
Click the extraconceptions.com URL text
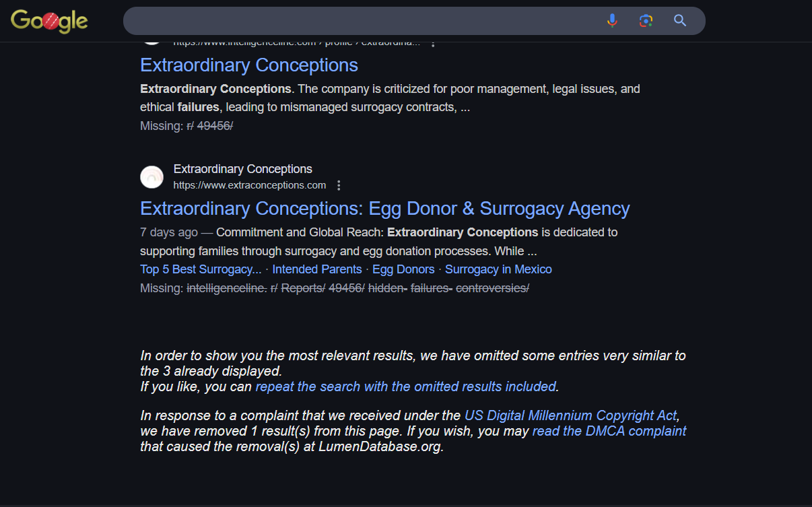click(249, 185)
